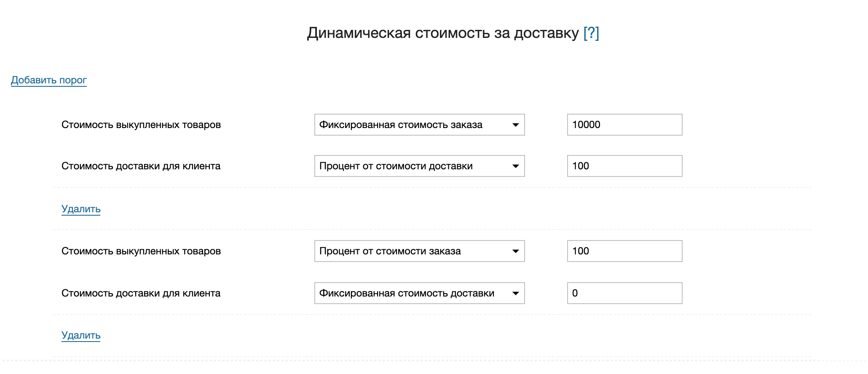Click the first Удалить link

point(81,209)
